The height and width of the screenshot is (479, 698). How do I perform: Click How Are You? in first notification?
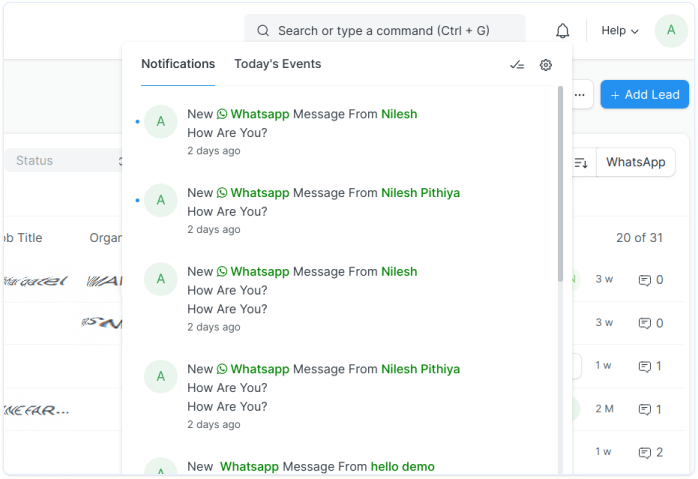coord(227,133)
